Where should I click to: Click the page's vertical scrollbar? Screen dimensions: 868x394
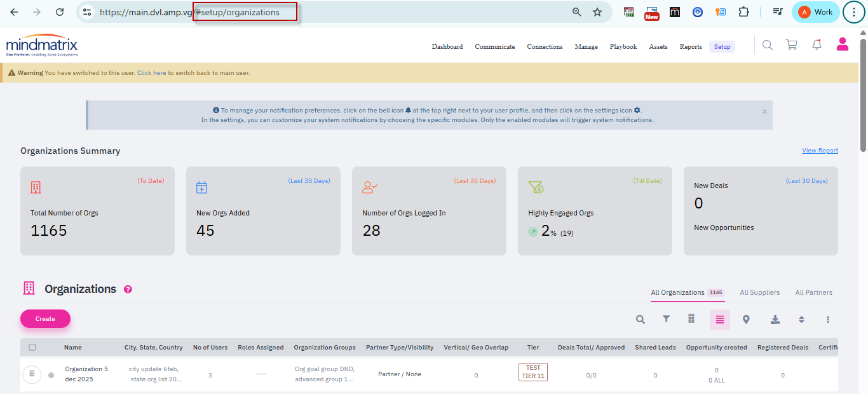point(863,95)
